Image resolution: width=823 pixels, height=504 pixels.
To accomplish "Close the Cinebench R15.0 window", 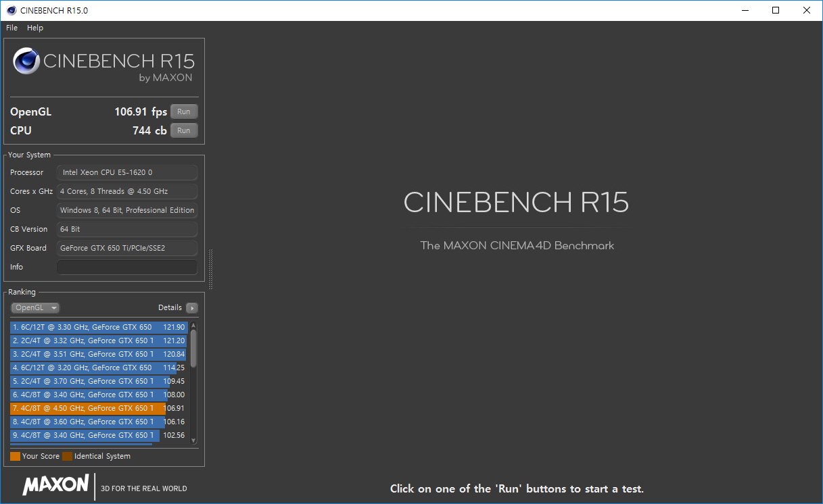I will (x=807, y=10).
